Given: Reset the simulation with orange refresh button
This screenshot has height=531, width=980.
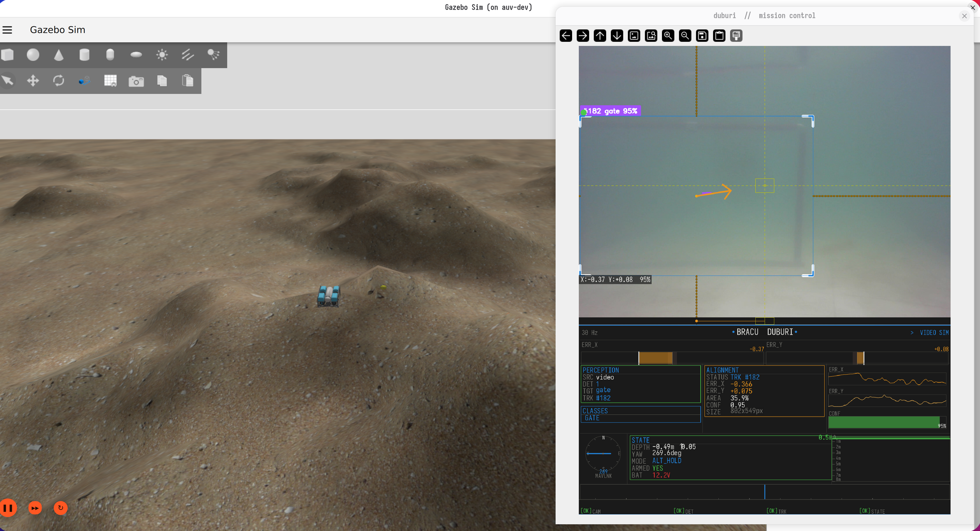Looking at the screenshot, I should (x=60, y=508).
